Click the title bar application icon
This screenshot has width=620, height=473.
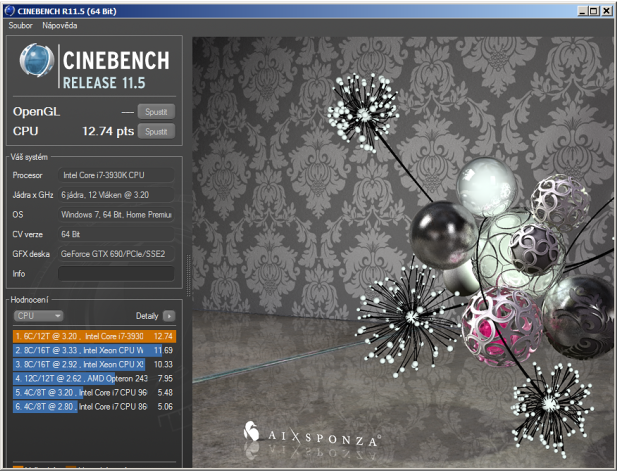point(9,11)
